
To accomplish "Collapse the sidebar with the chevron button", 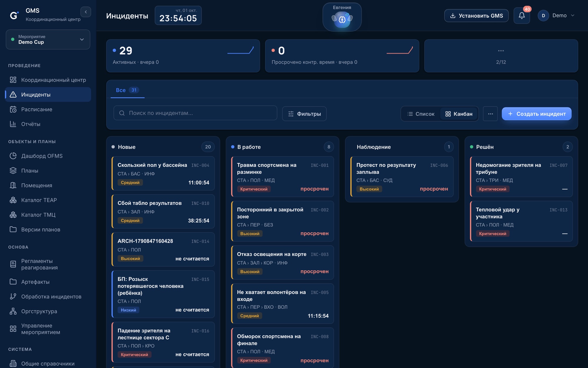I will pyautogui.click(x=86, y=12).
